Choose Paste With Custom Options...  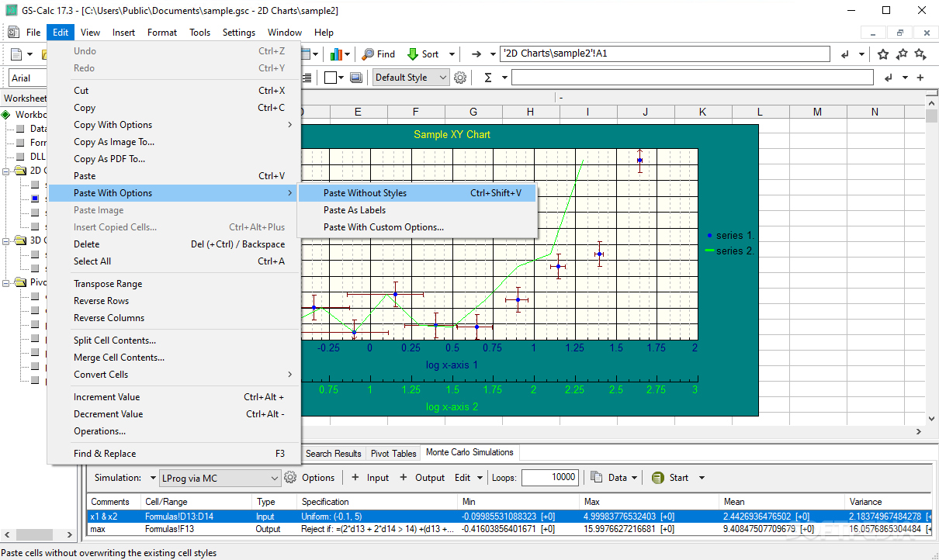tap(418, 227)
